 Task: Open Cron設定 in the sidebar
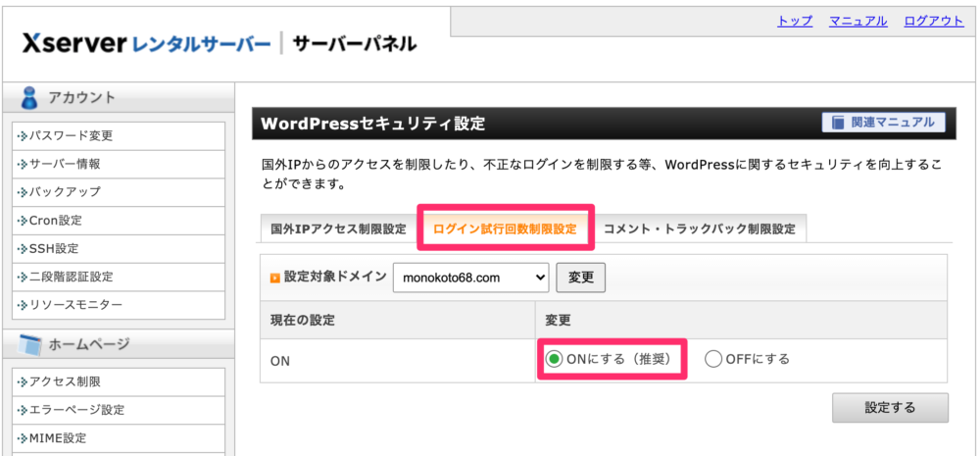point(119,221)
